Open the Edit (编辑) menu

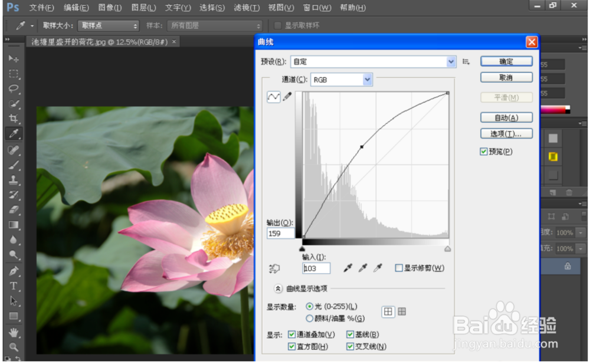coord(76,8)
